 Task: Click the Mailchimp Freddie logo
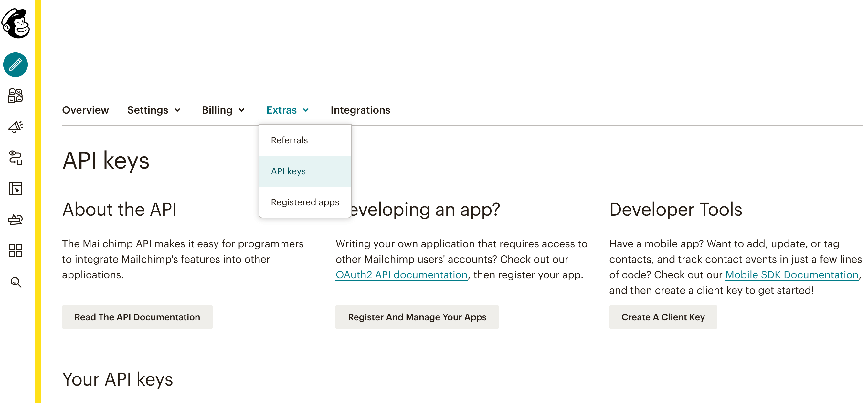click(16, 24)
